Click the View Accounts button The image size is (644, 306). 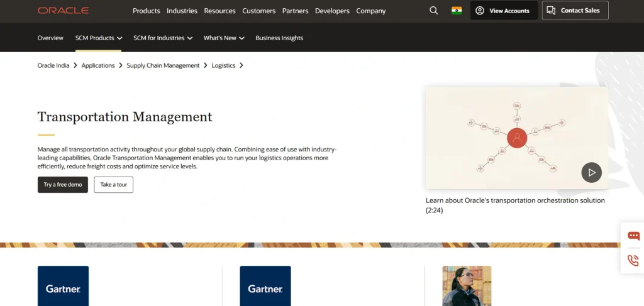click(504, 11)
